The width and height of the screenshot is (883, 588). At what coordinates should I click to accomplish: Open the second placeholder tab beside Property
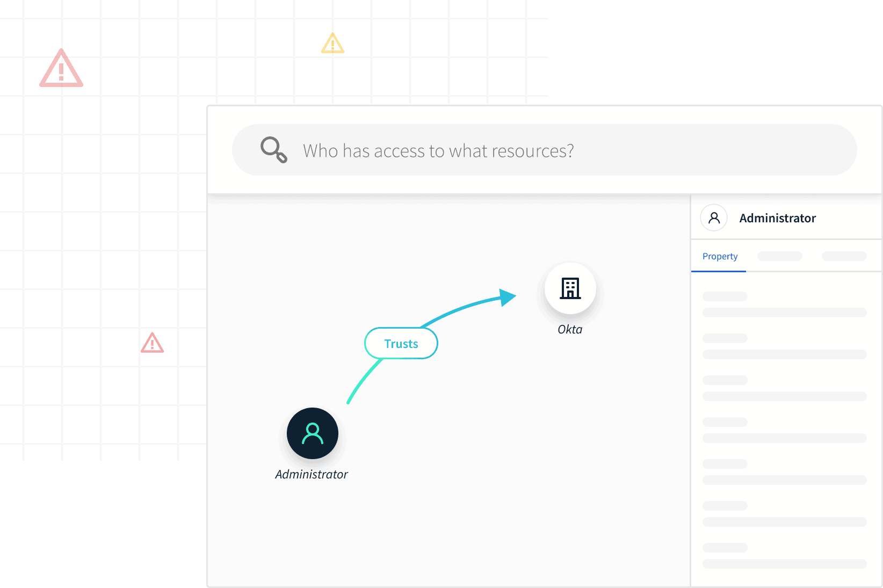[x=780, y=256]
